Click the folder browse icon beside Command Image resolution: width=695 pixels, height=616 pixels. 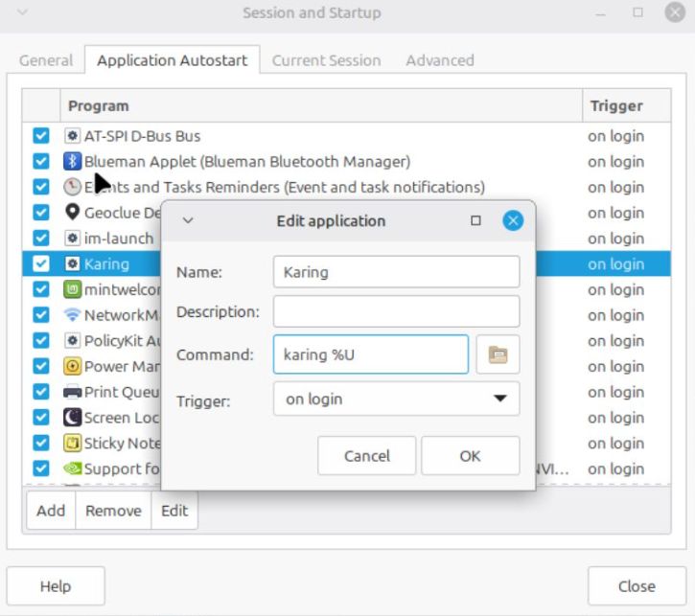pos(497,354)
